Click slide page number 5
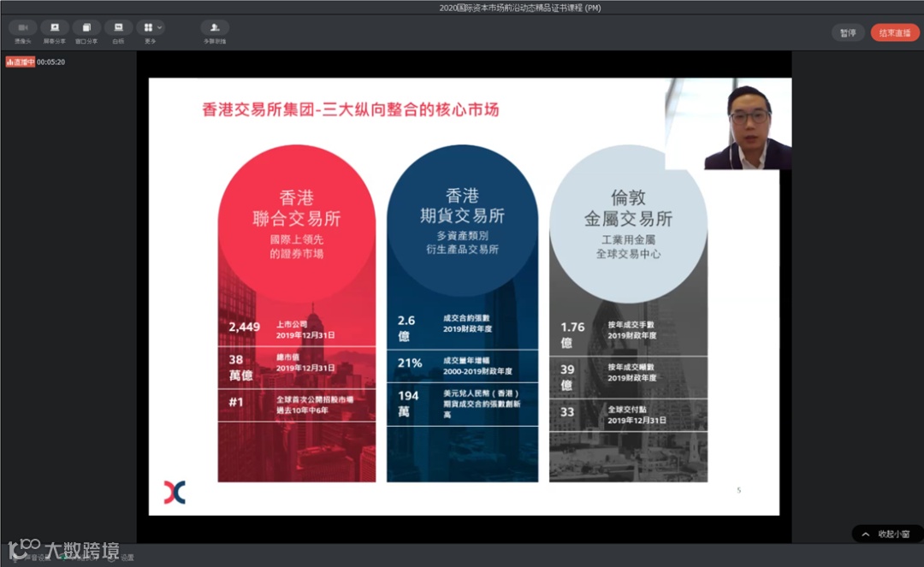Image resolution: width=924 pixels, height=567 pixels. [738, 490]
